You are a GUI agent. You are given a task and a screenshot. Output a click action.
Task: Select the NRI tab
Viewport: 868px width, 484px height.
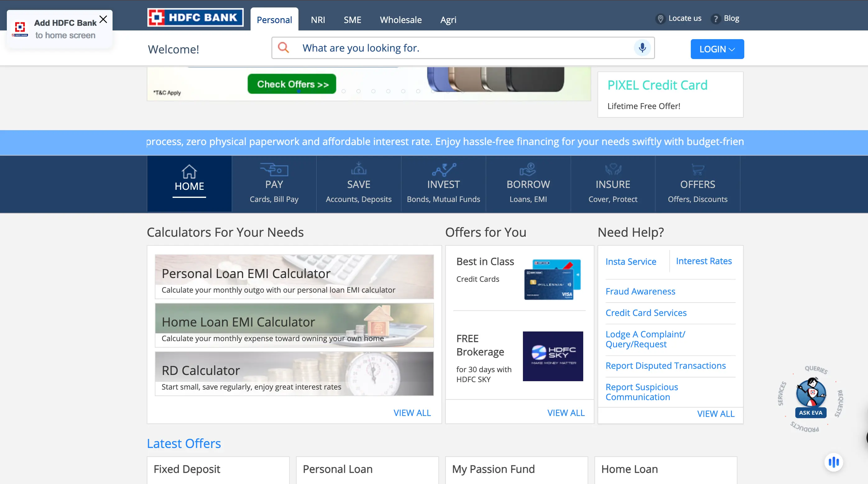318,19
